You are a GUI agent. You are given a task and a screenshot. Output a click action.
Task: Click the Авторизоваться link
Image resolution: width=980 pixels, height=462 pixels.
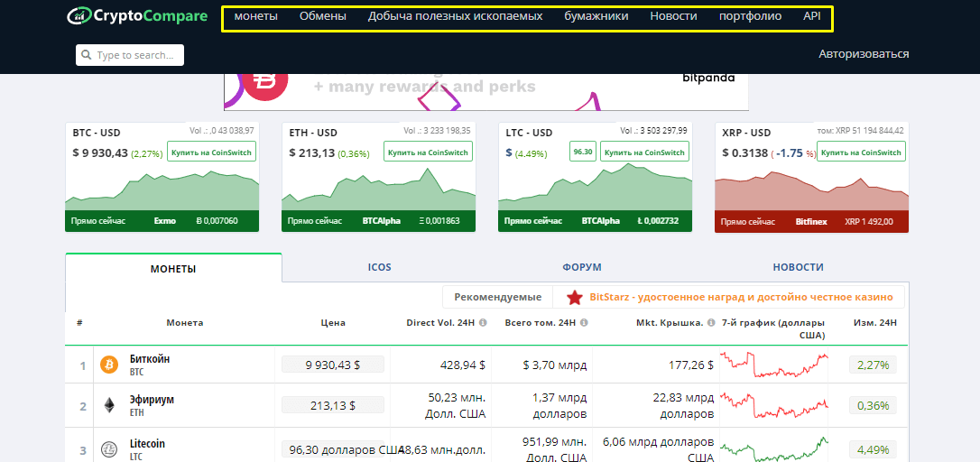[864, 54]
